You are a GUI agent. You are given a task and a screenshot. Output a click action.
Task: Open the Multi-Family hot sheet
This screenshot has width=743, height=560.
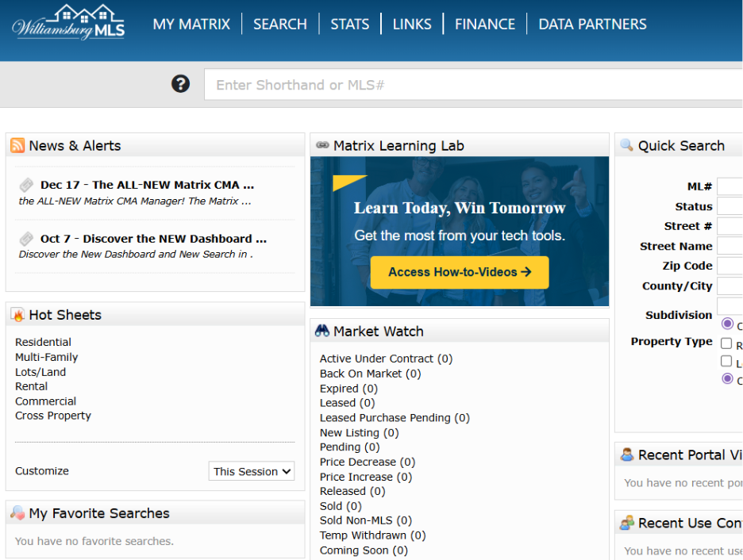(46, 357)
